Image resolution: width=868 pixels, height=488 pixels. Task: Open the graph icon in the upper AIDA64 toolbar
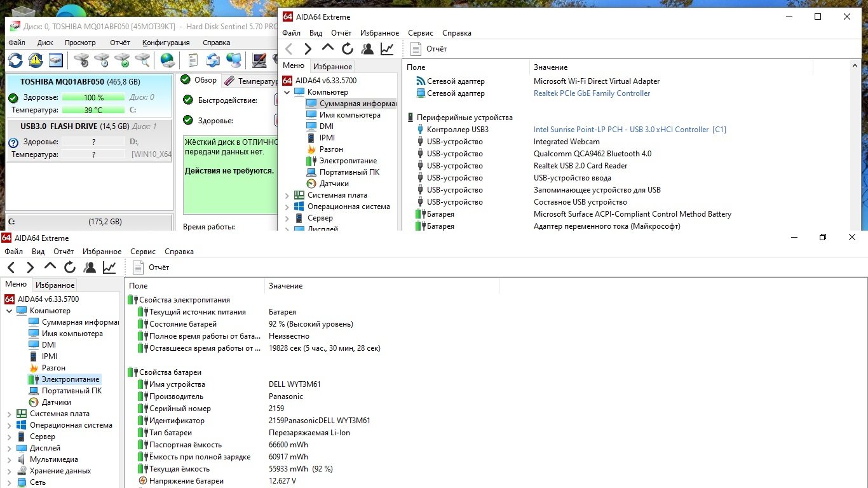386,49
